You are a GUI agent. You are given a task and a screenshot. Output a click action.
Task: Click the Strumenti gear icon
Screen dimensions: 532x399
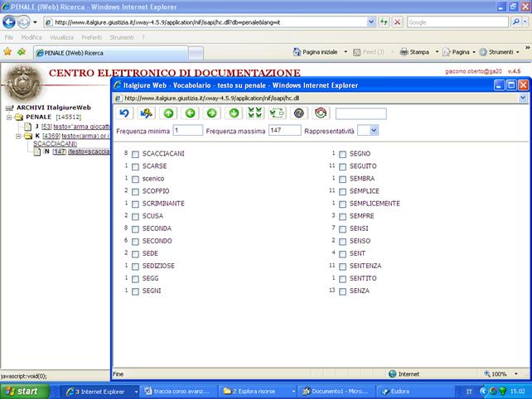[483, 52]
